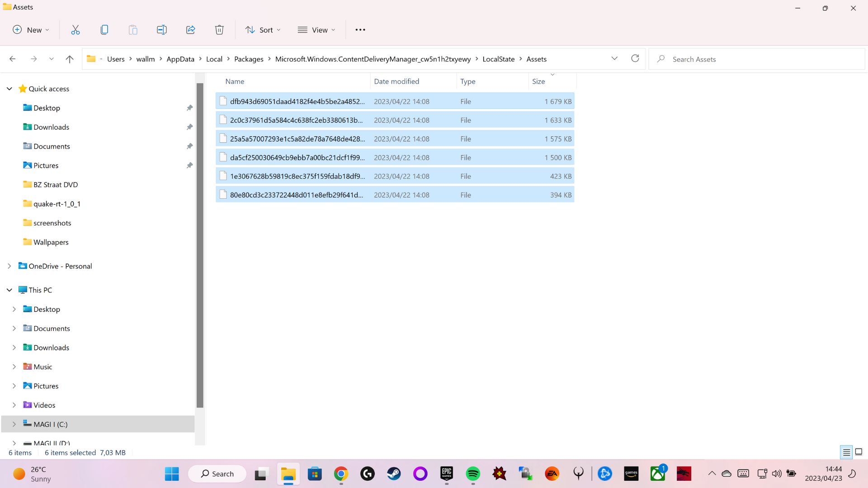The image size is (868, 488).
Task: Click inside the Search Assets field
Action: [x=746, y=59]
